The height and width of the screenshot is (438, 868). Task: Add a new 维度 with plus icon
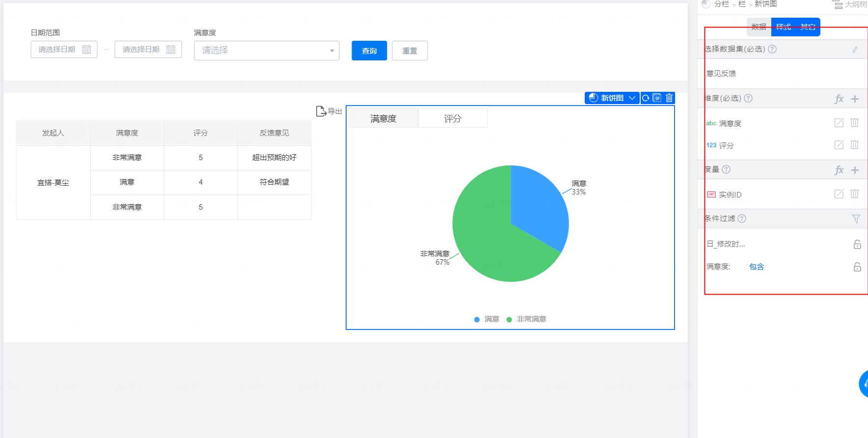coord(855,99)
